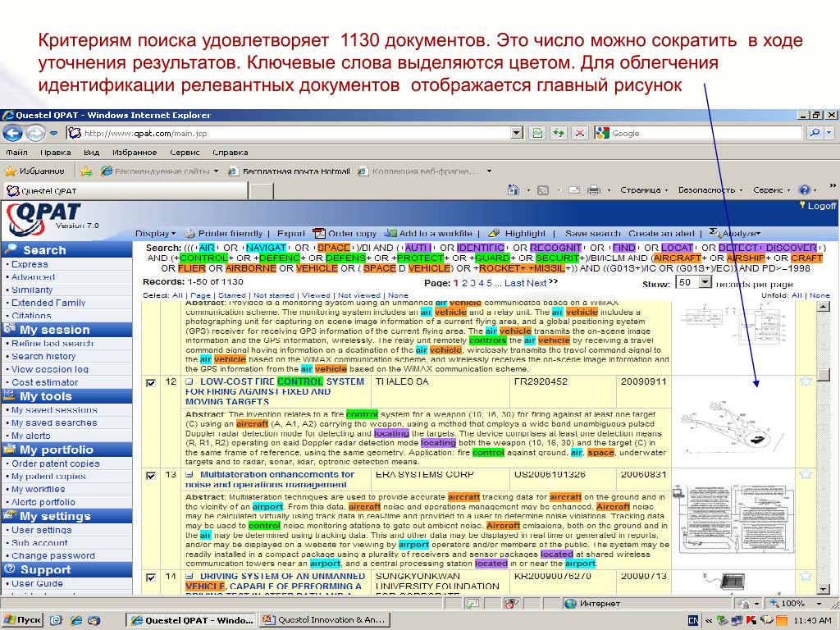This screenshot has width=840, height=630.
Task: Open the Правка menu
Action: 55,152
